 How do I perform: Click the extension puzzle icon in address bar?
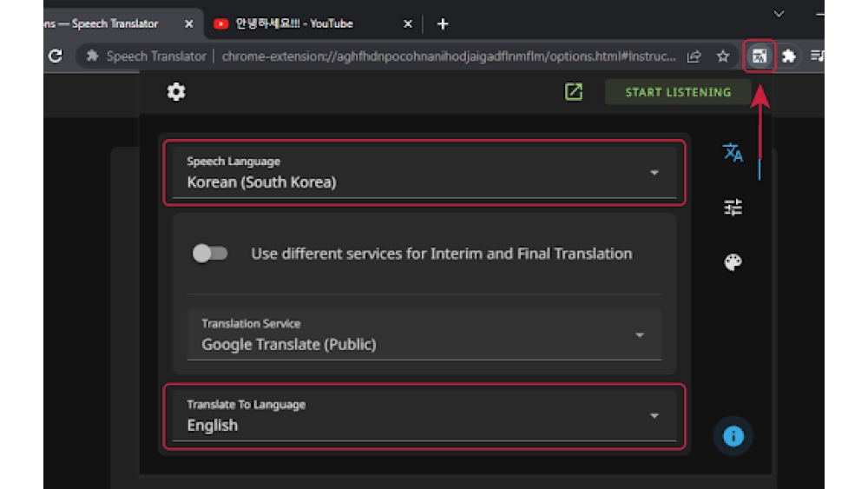click(93, 56)
